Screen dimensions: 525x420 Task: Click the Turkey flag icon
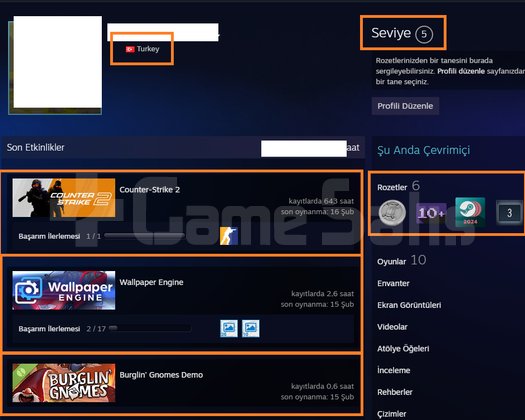130,49
